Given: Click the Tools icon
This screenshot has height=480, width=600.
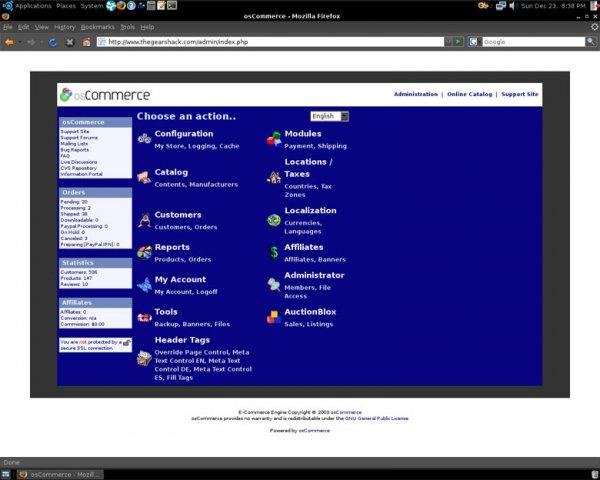Looking at the screenshot, I should tap(144, 317).
